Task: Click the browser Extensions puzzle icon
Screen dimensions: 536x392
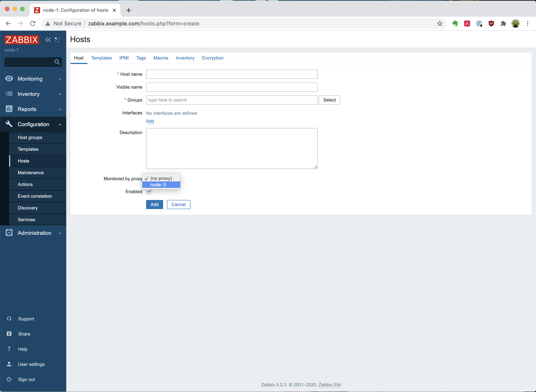Action: (503, 23)
